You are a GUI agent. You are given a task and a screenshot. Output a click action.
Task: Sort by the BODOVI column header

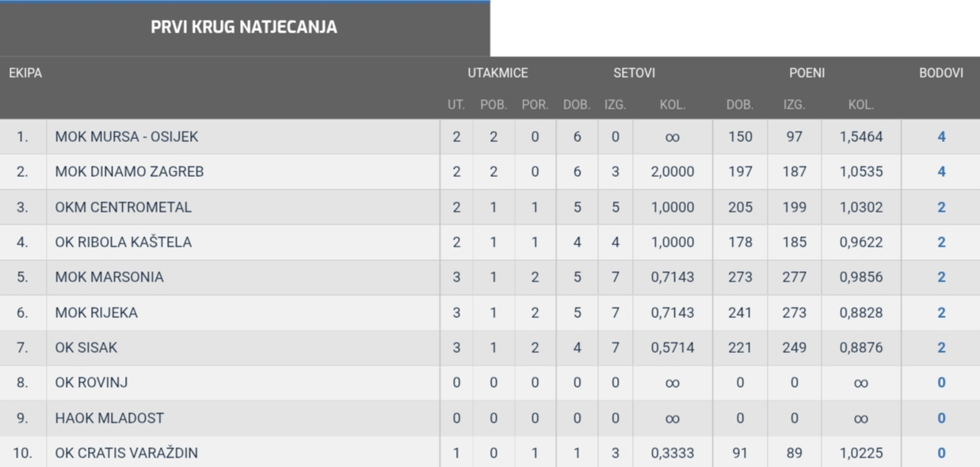point(941,73)
